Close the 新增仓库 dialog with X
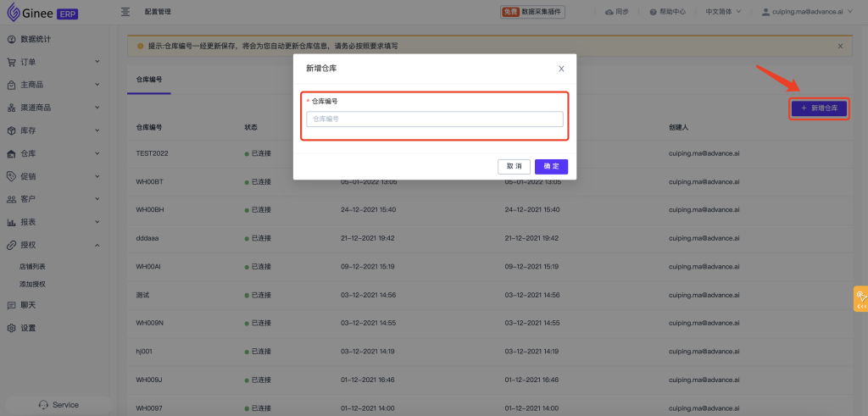The height and width of the screenshot is (416, 868). click(x=561, y=69)
